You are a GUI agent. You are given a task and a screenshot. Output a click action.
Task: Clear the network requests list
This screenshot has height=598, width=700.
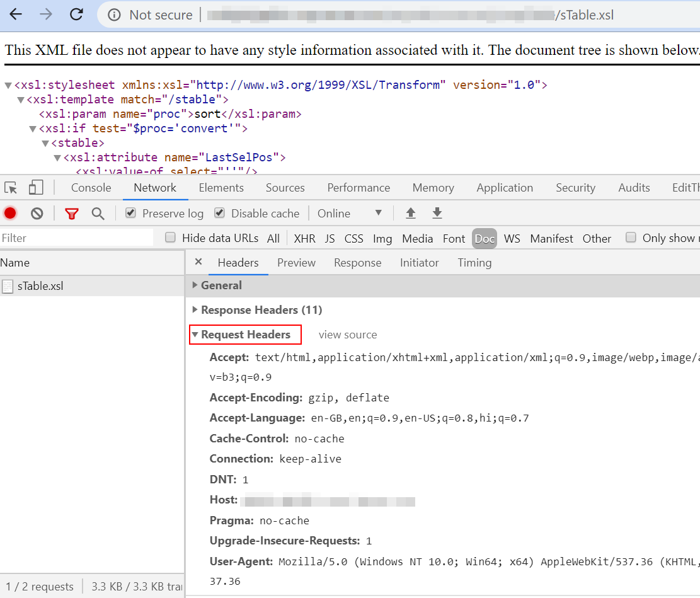tap(36, 213)
